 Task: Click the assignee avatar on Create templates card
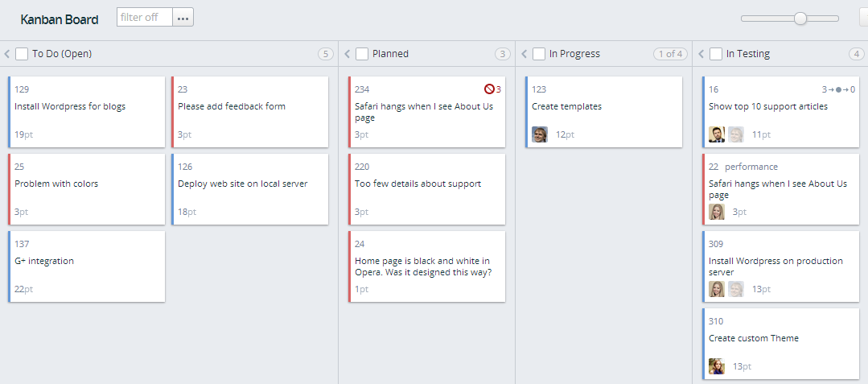click(x=540, y=134)
